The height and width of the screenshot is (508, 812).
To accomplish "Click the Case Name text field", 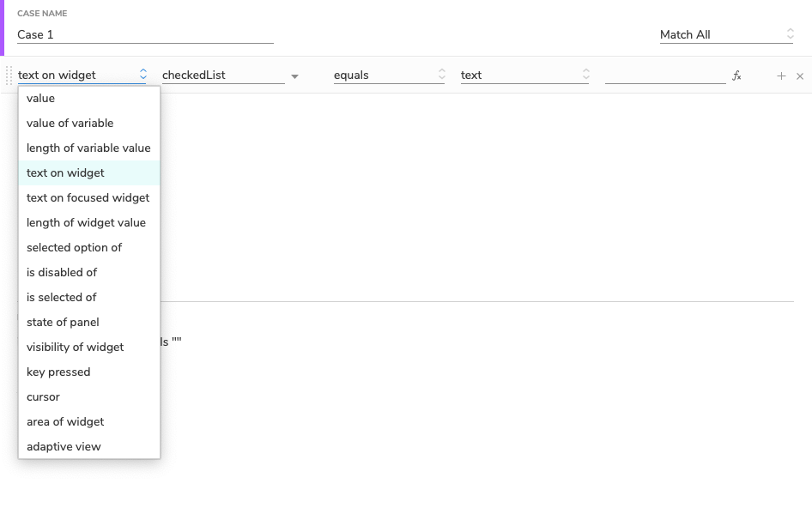I will 144,35.
